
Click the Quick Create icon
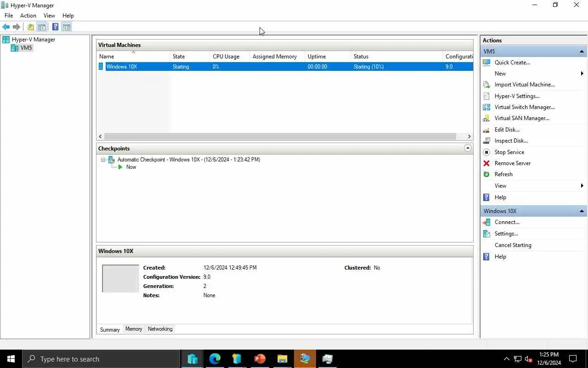pos(486,63)
